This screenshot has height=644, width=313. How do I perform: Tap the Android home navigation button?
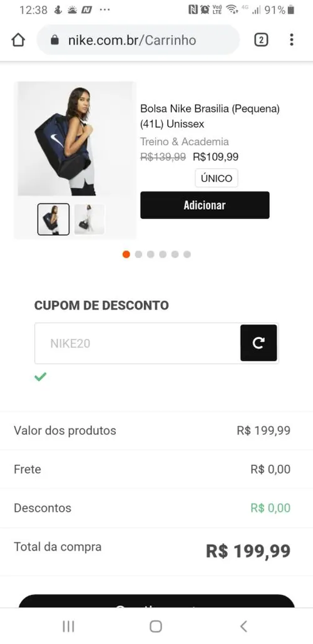click(156, 626)
